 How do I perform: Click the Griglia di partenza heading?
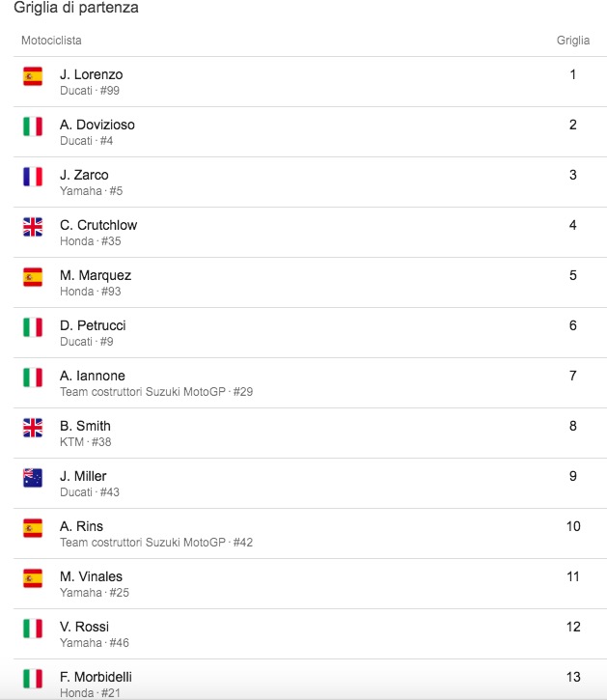pyautogui.click(x=75, y=8)
